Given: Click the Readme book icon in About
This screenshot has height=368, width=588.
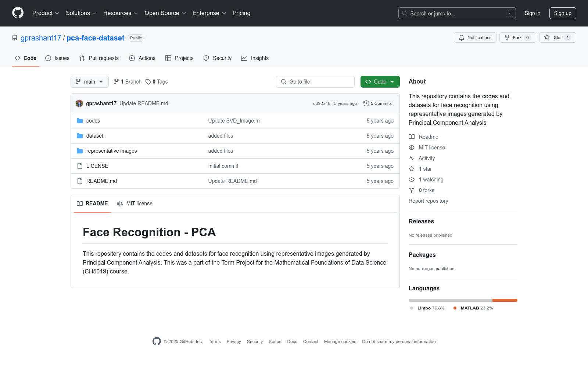Looking at the screenshot, I should (x=412, y=137).
